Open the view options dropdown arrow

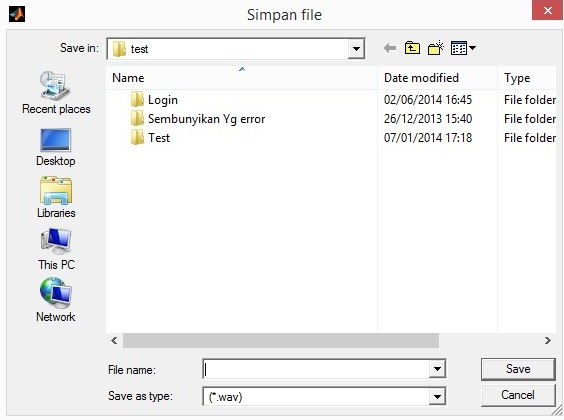tap(473, 47)
